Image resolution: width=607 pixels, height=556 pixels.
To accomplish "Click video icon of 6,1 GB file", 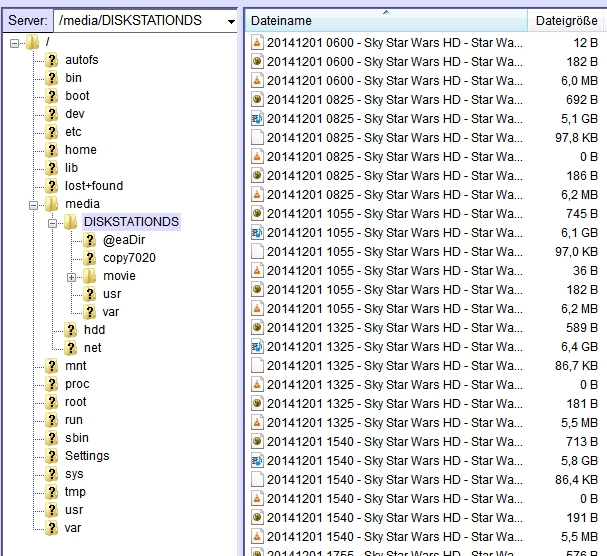I will pyautogui.click(x=257, y=233).
